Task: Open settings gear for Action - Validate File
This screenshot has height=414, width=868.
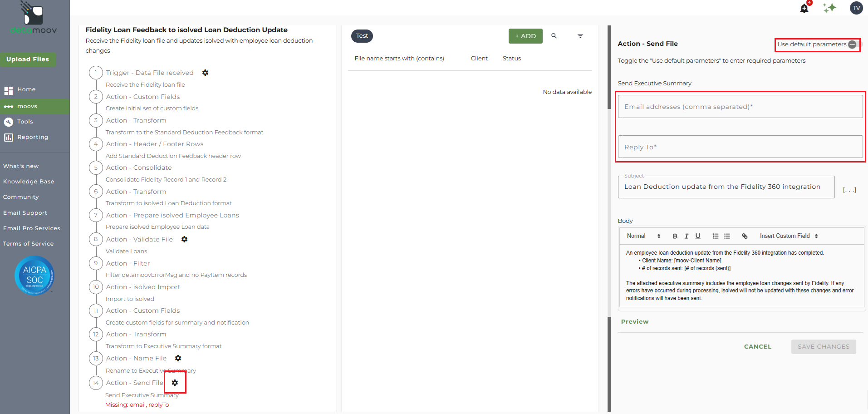Action: (184, 239)
